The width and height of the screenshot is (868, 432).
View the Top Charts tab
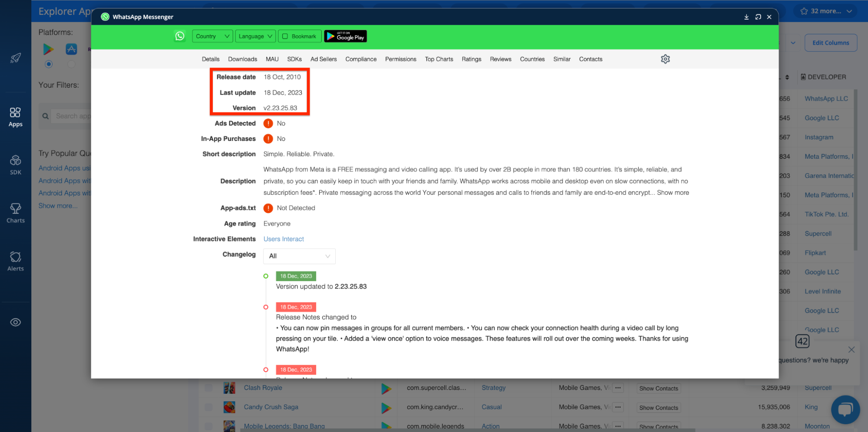pyautogui.click(x=439, y=59)
